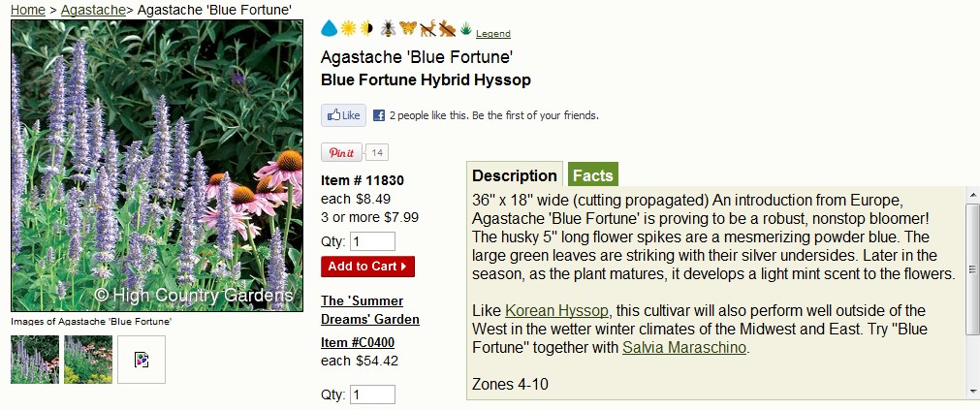Click the green grass plant icon
Image resolution: width=980 pixels, height=410 pixels.
(x=466, y=29)
